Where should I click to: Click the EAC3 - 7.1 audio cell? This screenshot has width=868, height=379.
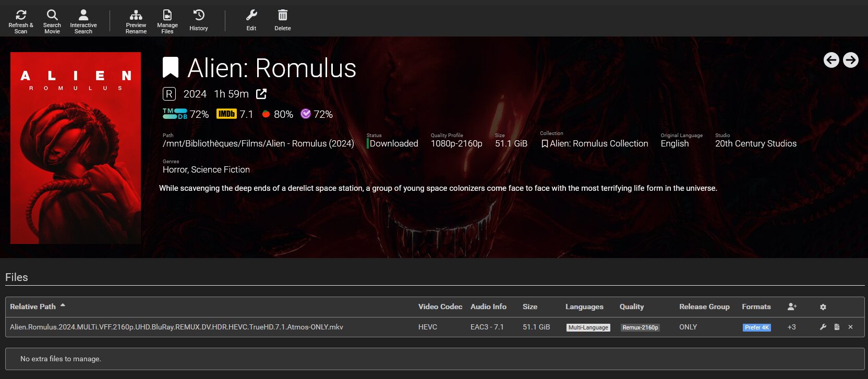[x=487, y=327]
